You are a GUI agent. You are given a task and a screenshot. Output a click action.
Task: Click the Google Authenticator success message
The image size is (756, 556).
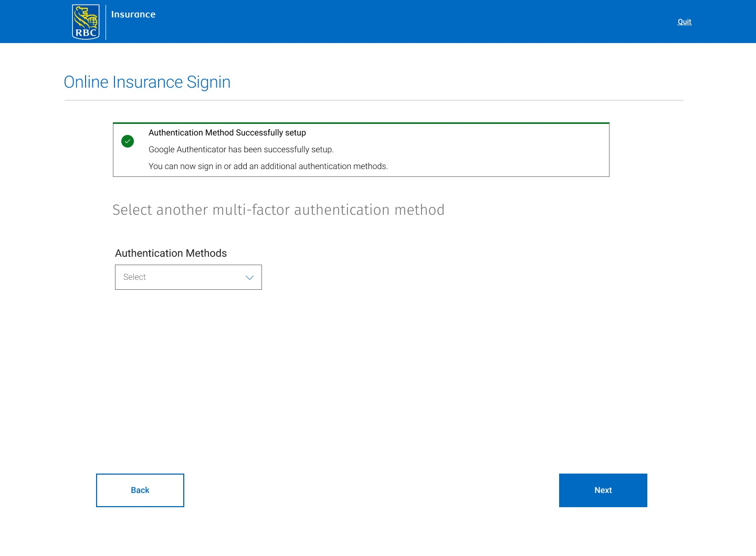pyautogui.click(x=241, y=150)
